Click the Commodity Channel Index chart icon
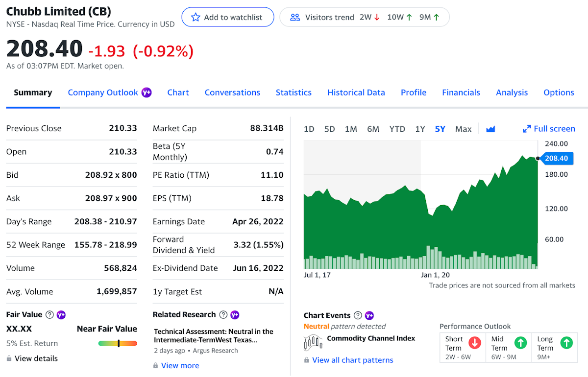The height and width of the screenshot is (377, 588). click(313, 342)
